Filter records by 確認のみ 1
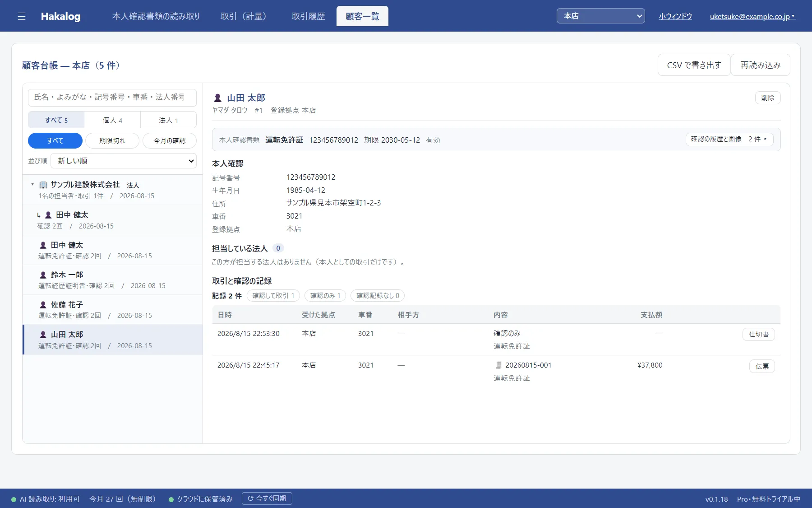Screen dimensions: 812x508 click(x=325, y=296)
